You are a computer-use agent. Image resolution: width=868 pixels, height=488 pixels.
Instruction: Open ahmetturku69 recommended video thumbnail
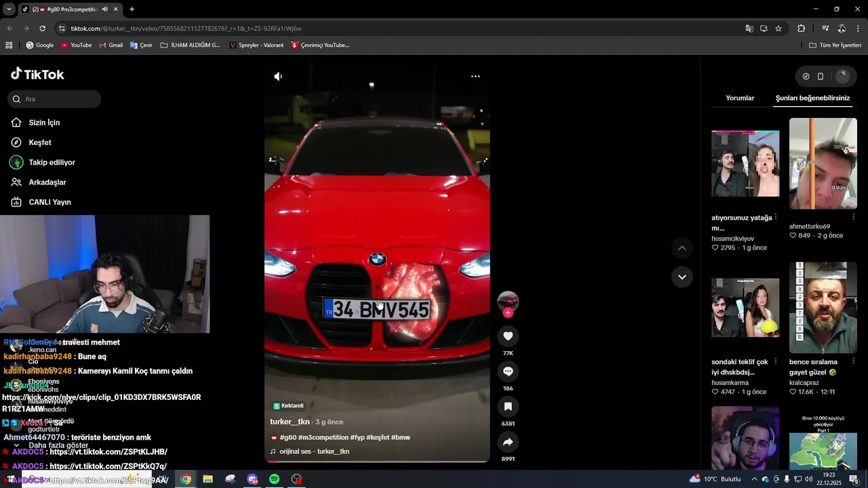pos(823,163)
